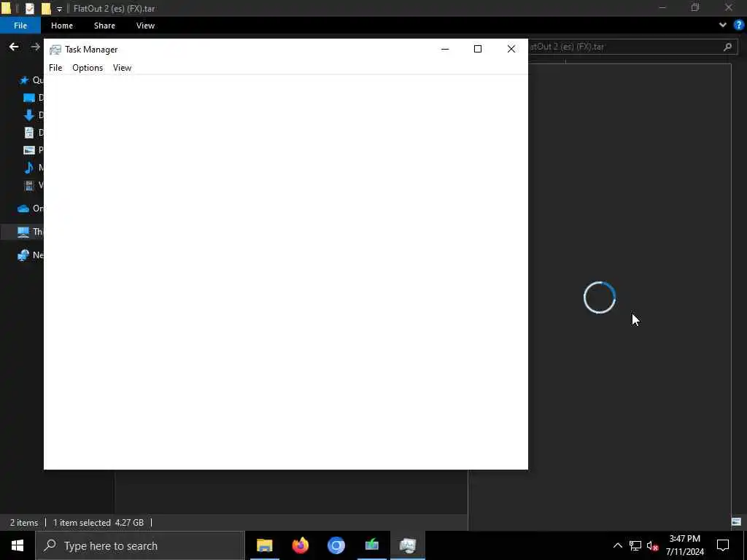
Task: Click the muted volume tray icon
Action: 652,545
